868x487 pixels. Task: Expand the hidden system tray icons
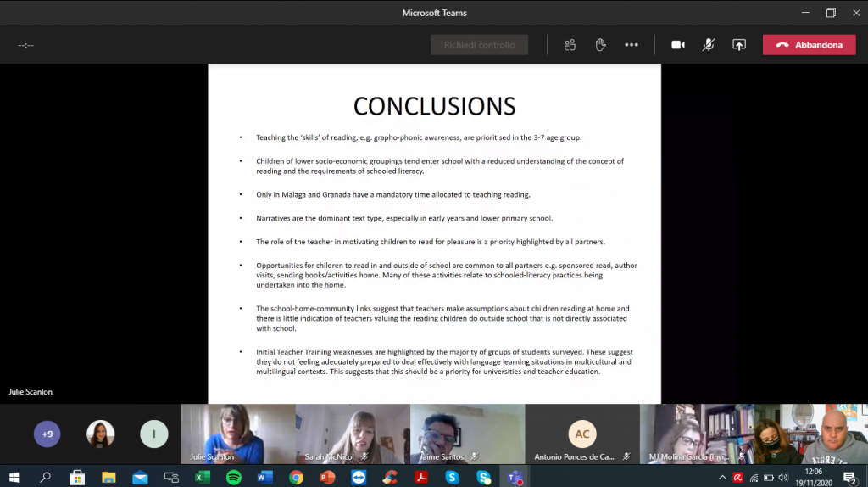point(722,478)
